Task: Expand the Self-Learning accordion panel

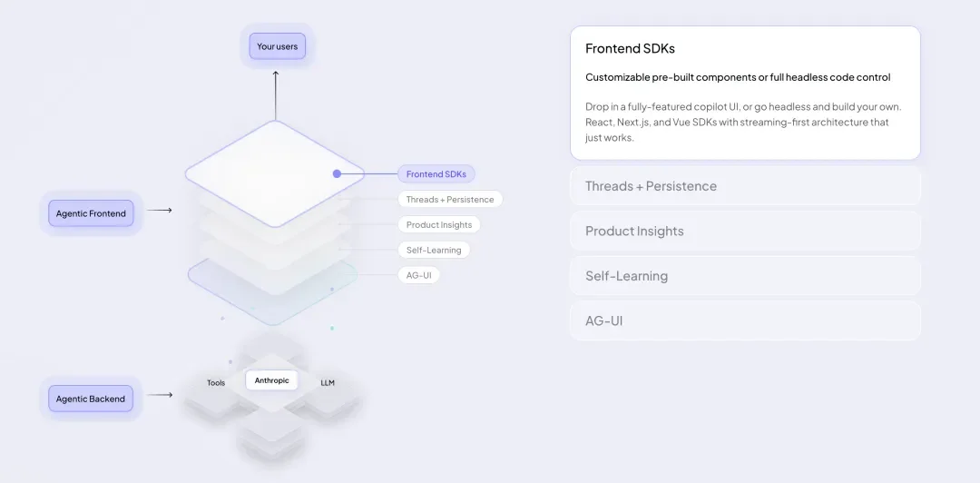Action: click(x=745, y=276)
